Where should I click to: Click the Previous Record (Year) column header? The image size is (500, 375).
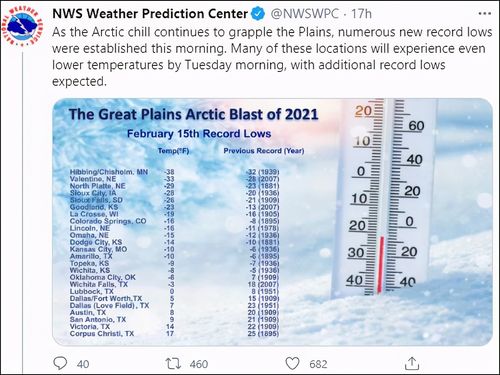[264, 151]
